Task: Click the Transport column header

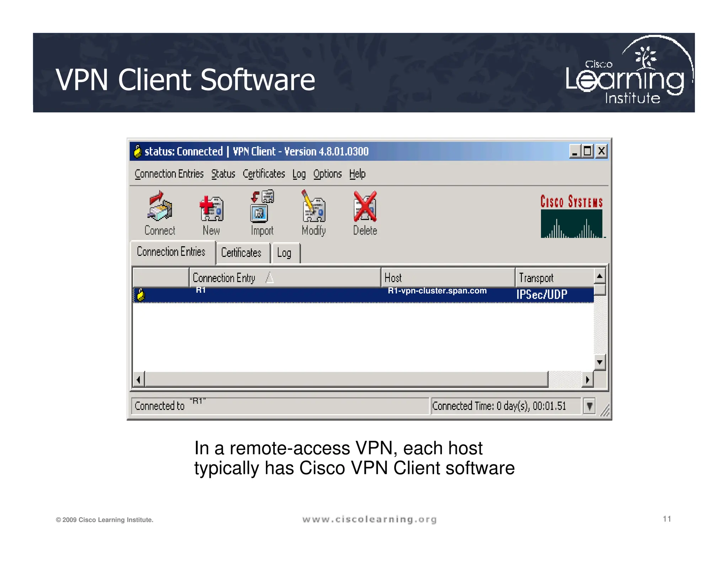Action: pyautogui.click(x=555, y=277)
